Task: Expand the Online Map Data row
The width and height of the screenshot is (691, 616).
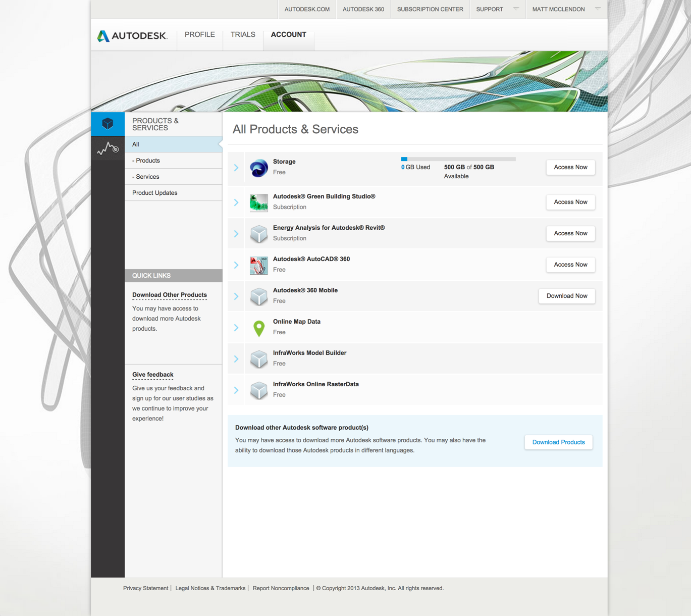Action: coord(236,328)
